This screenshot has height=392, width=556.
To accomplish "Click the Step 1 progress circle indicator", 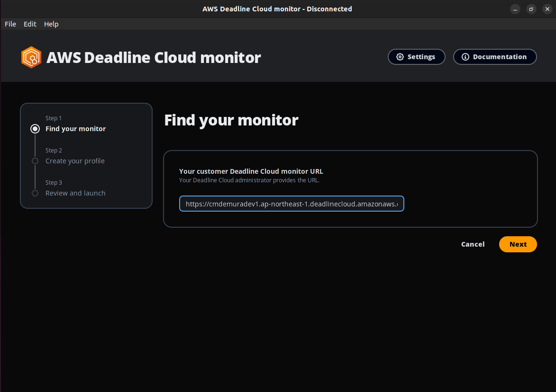I will tap(35, 128).
